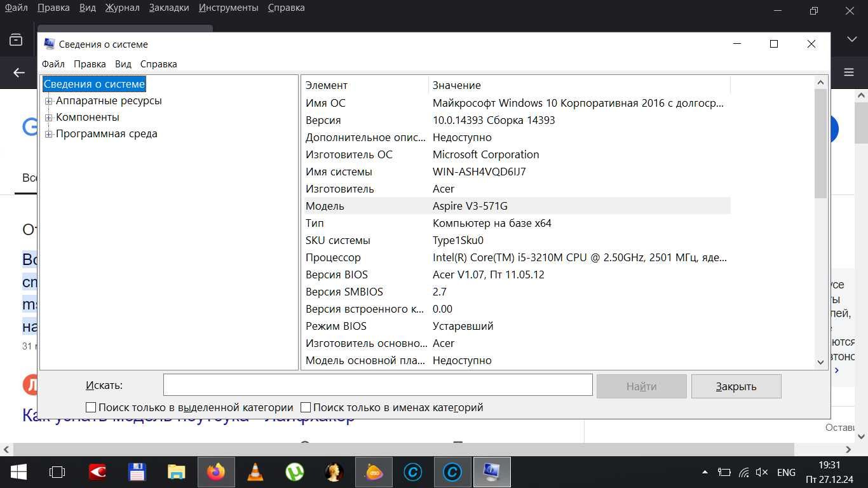
Task: Select the Сведения о системе root node
Action: tap(94, 84)
